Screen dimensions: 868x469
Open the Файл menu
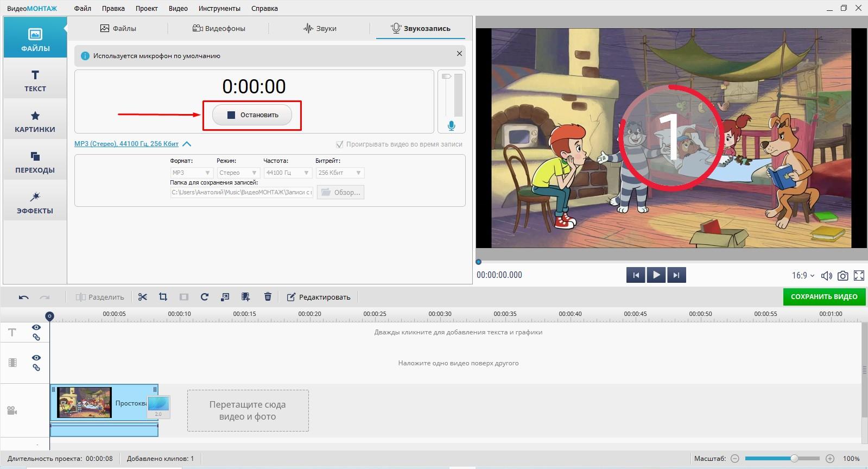[83, 8]
